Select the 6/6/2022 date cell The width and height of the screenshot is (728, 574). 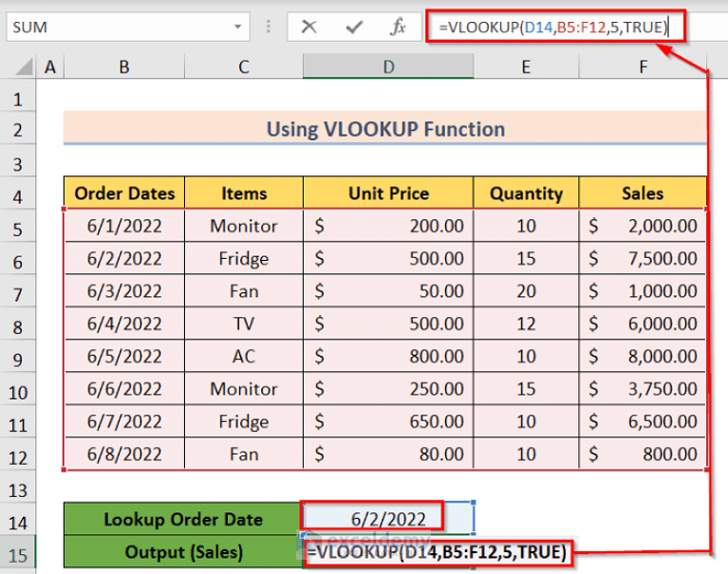[x=124, y=388]
